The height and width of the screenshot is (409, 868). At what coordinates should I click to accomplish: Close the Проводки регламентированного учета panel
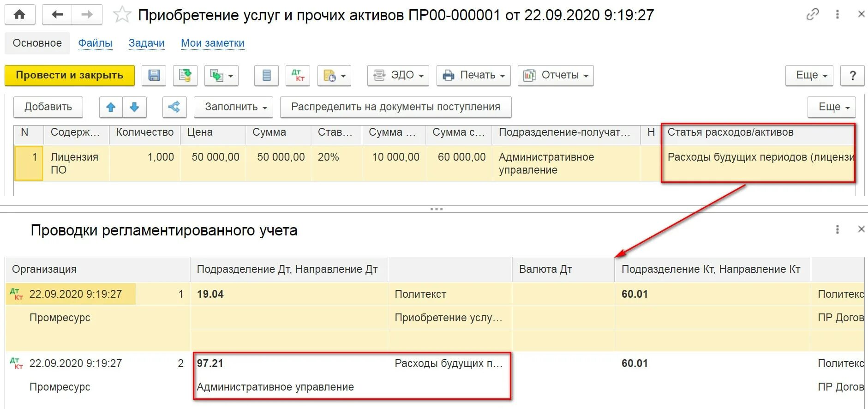(x=861, y=229)
